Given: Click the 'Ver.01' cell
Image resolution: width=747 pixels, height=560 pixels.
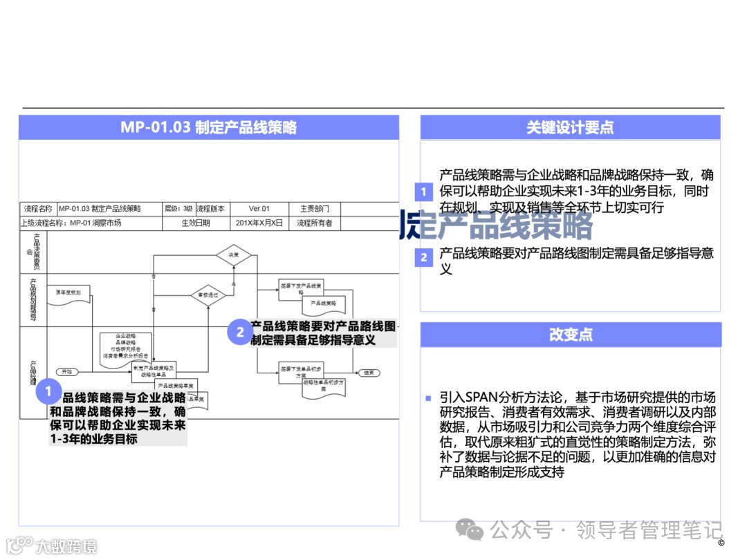Looking at the screenshot, I should click(x=259, y=209).
